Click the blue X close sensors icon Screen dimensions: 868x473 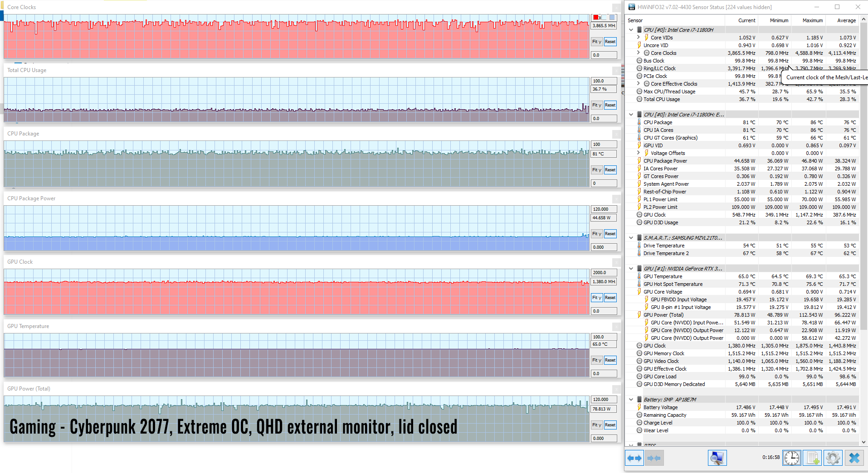point(854,458)
